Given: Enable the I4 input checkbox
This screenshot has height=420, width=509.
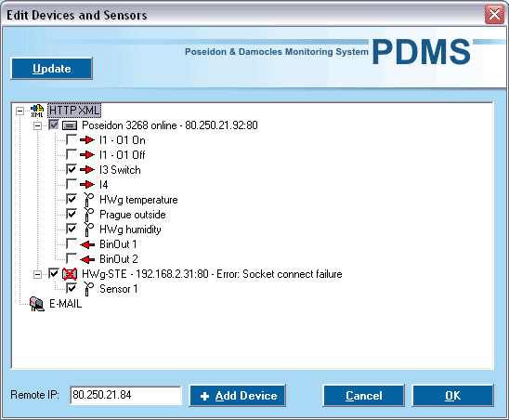Looking at the screenshot, I should (72, 184).
